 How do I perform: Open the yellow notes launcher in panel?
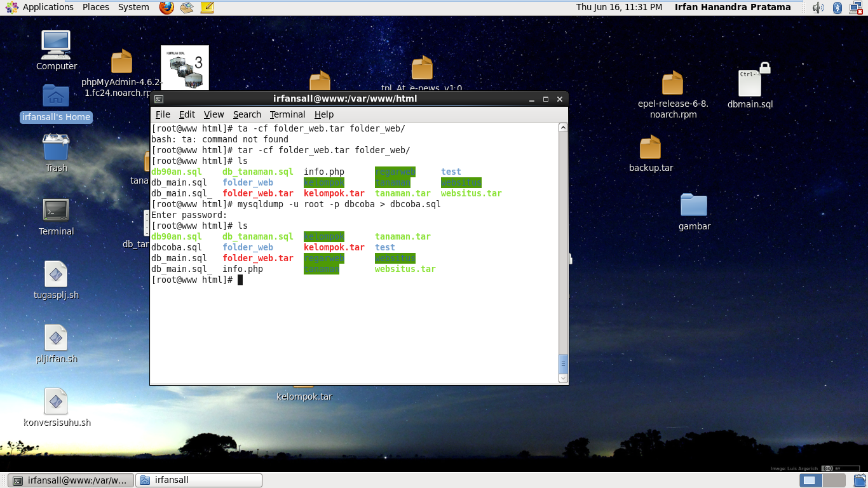(207, 7)
